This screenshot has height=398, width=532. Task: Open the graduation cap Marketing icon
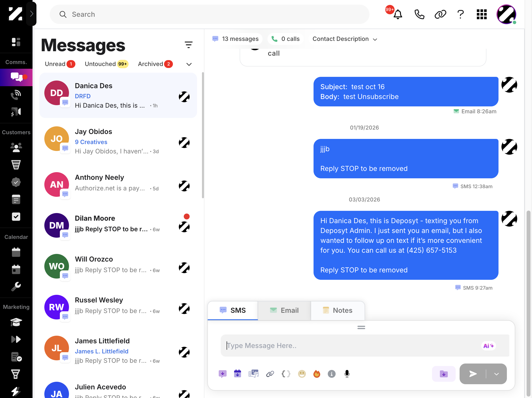click(x=16, y=322)
